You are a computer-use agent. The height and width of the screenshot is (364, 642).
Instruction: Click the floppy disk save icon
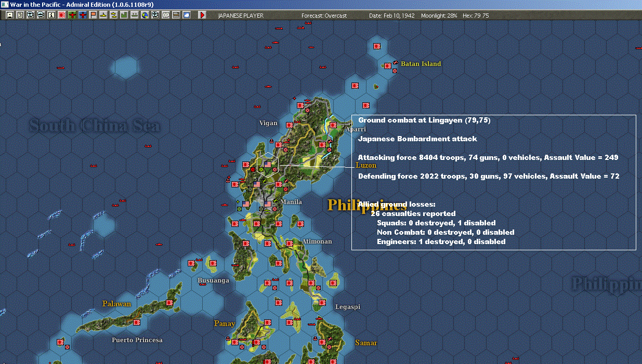tap(9, 15)
